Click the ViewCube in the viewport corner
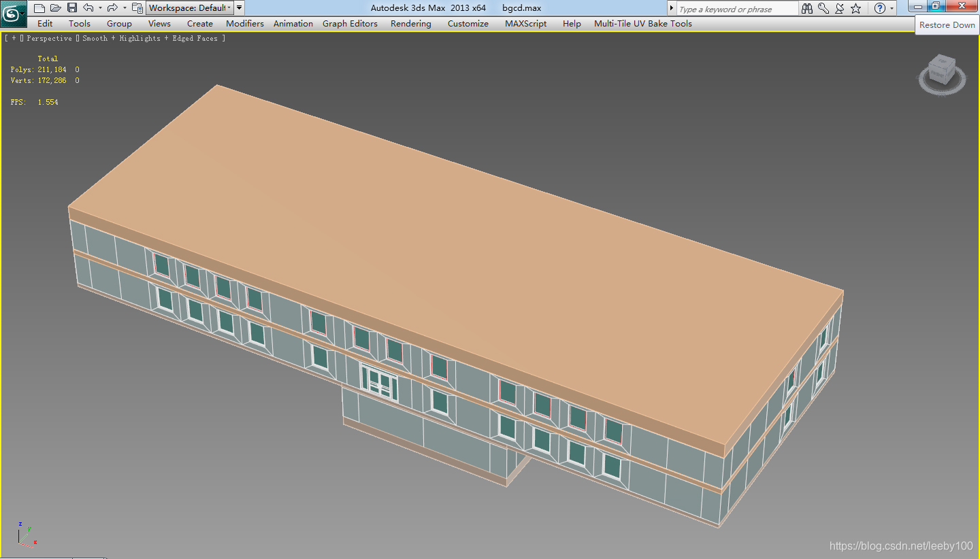The image size is (980, 559). tap(942, 73)
